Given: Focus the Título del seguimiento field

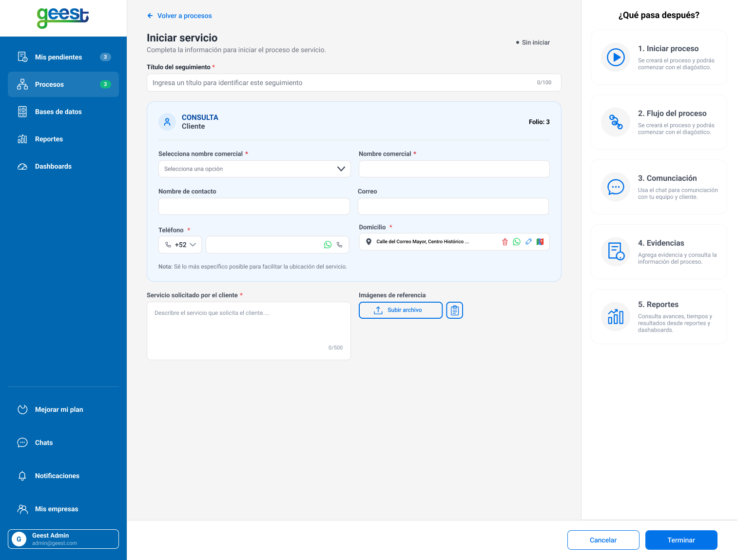Looking at the screenshot, I should tap(354, 83).
